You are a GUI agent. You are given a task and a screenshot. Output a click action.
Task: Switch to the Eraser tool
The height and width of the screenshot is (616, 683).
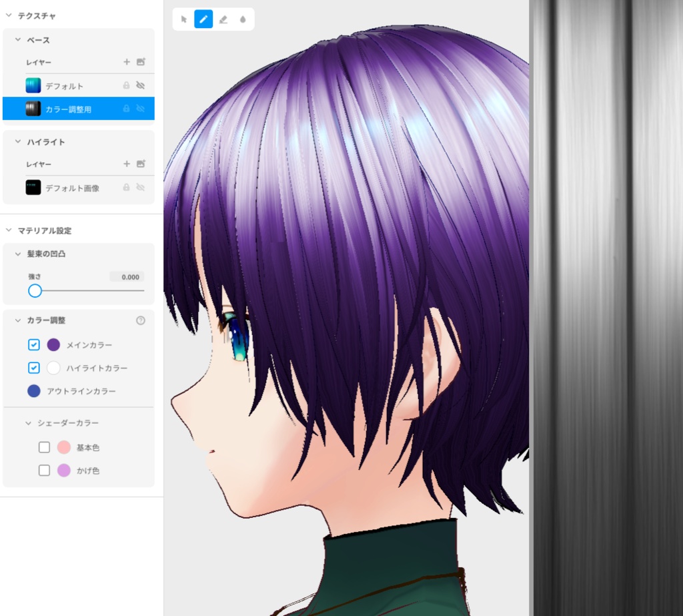click(223, 19)
